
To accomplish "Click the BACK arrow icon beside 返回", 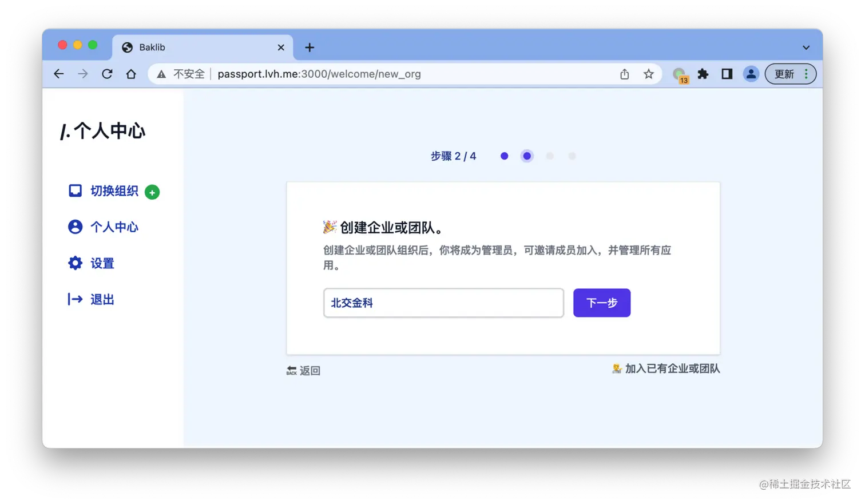I will pyautogui.click(x=292, y=371).
